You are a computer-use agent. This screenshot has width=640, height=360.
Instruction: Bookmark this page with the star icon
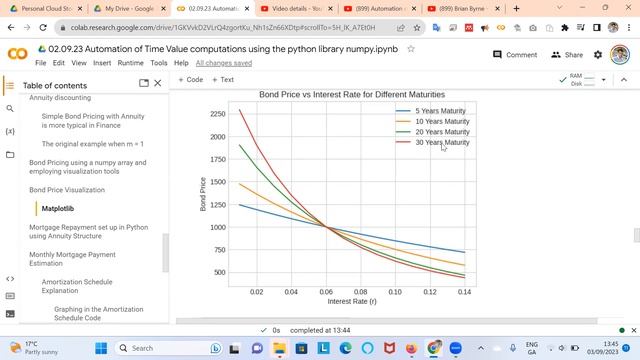coord(416,28)
